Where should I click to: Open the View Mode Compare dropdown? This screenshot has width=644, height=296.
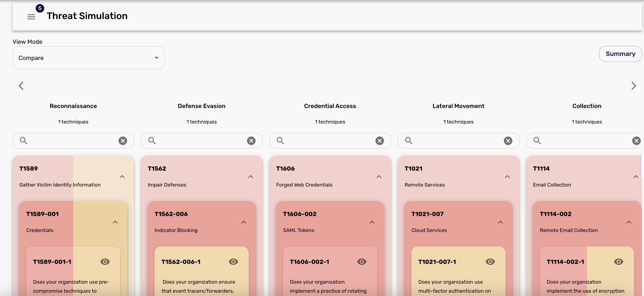88,58
